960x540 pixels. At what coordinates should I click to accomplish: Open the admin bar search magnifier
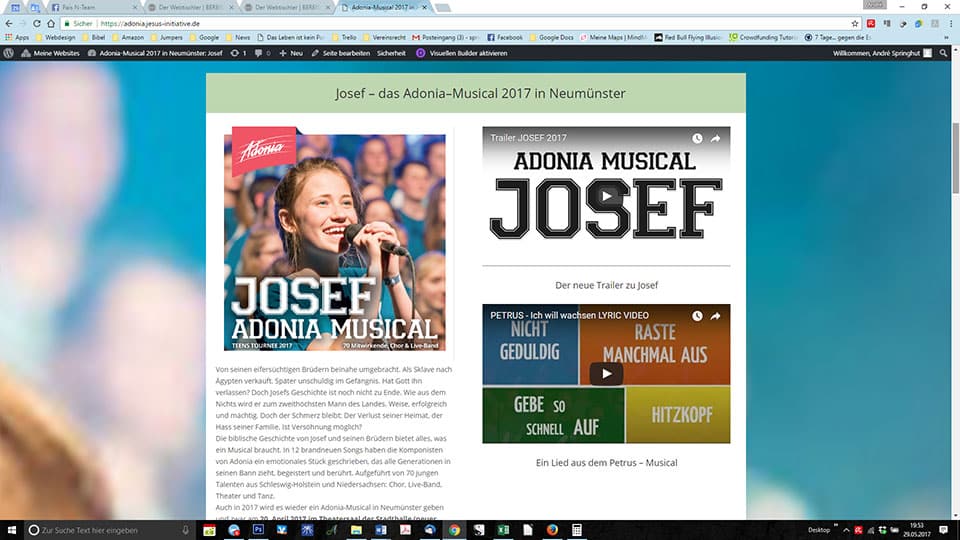click(x=943, y=53)
